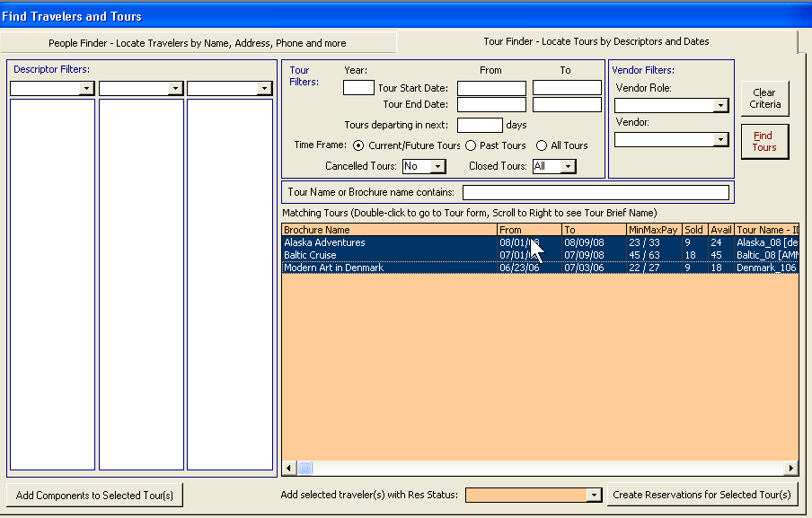Click the right arrow of horizontal scrollbar
The image size is (812, 518).
[x=791, y=468]
